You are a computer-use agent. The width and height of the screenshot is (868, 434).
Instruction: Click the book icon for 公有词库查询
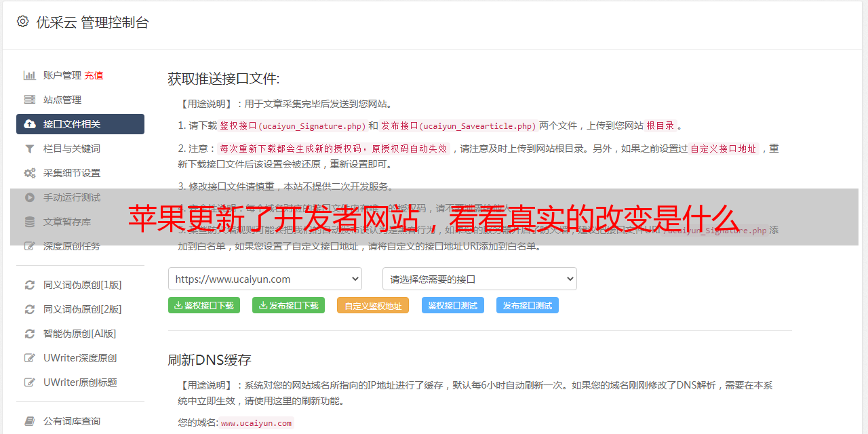pos(30,421)
